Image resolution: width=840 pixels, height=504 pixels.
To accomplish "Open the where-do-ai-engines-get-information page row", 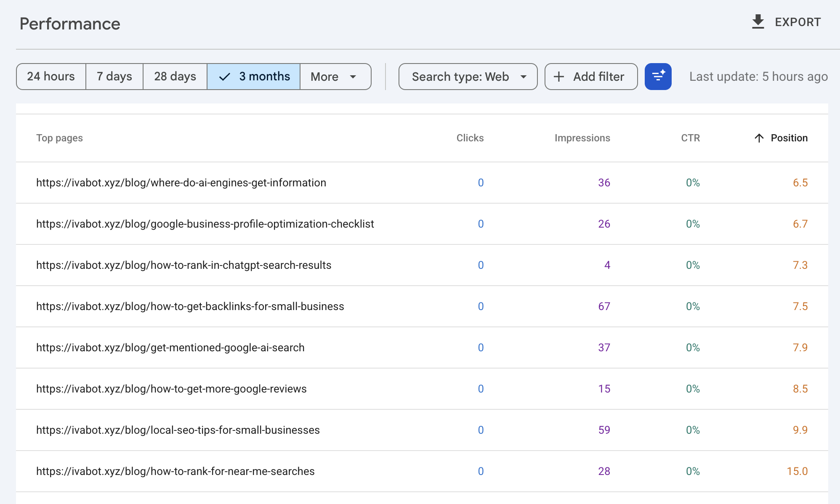I will coord(422,183).
